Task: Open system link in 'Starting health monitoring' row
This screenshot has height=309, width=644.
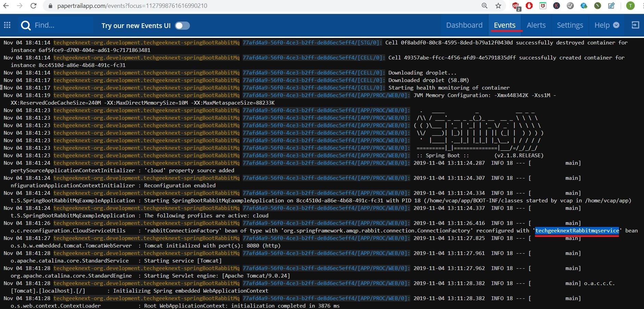Action: 146,88
